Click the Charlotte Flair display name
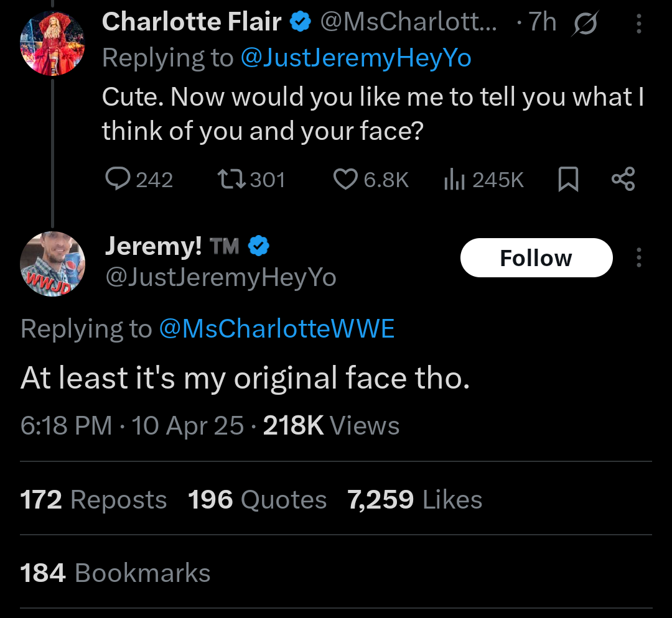Viewport: 672px width, 618px height. pos(192,22)
